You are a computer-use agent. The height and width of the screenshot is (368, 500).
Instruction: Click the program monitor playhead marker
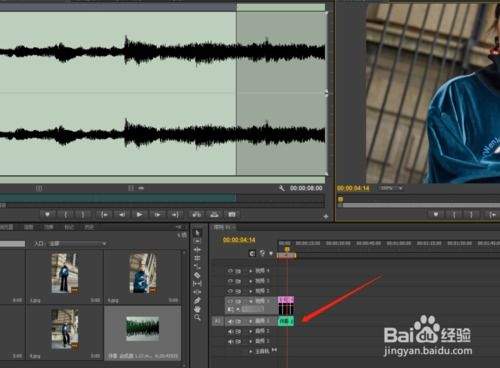click(340, 199)
